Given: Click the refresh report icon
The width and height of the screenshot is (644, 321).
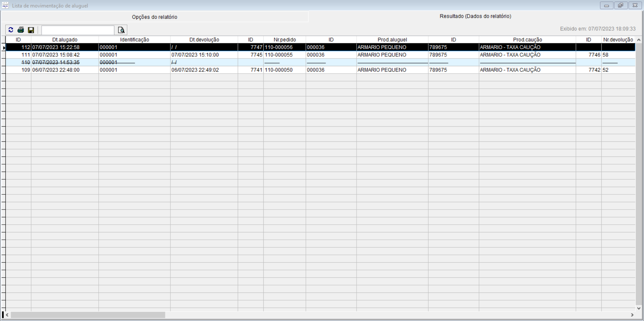Looking at the screenshot, I should [x=11, y=30].
